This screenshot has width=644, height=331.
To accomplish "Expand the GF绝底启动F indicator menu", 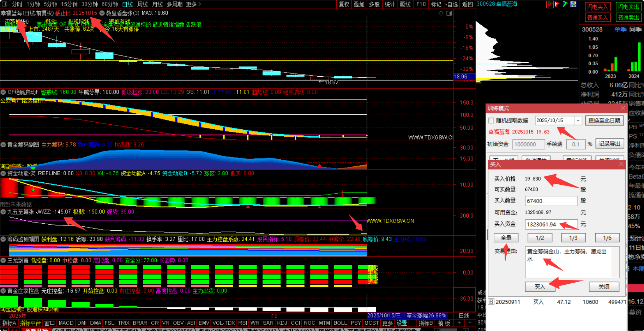I will pos(3,92).
